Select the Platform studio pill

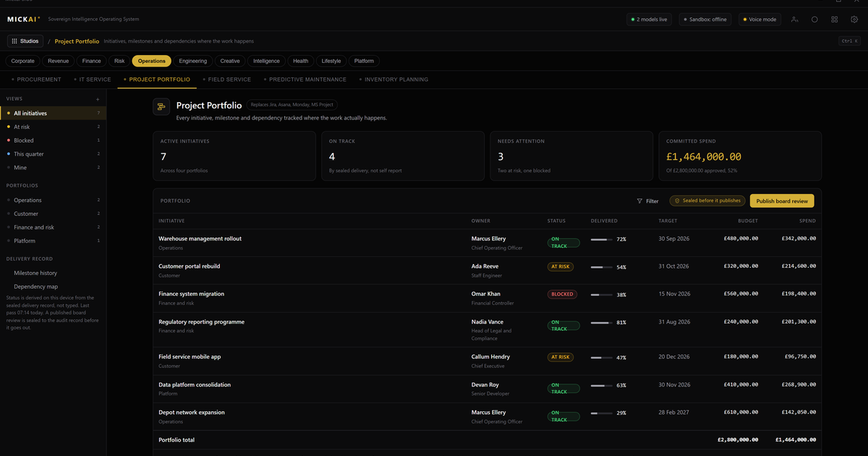click(x=364, y=62)
